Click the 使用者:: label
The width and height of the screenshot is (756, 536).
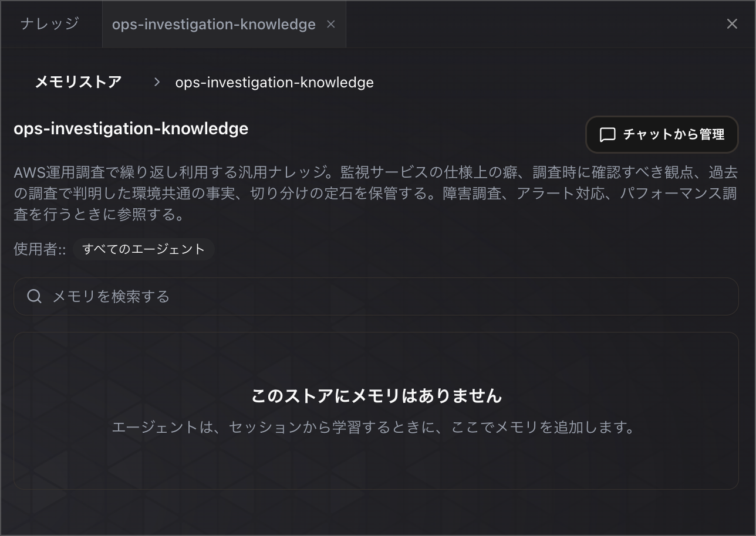pyautogui.click(x=39, y=249)
